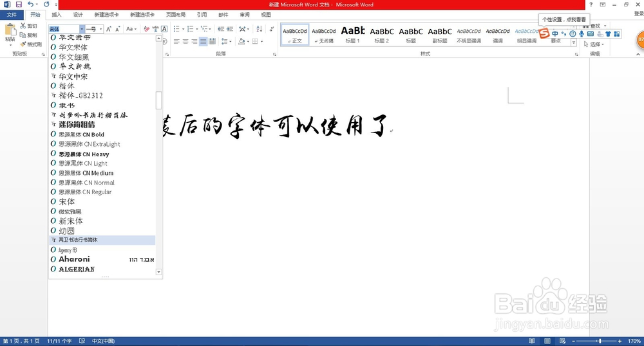Switch to read mode view in status bar
This screenshot has width=644, height=346.
pos(532,341)
